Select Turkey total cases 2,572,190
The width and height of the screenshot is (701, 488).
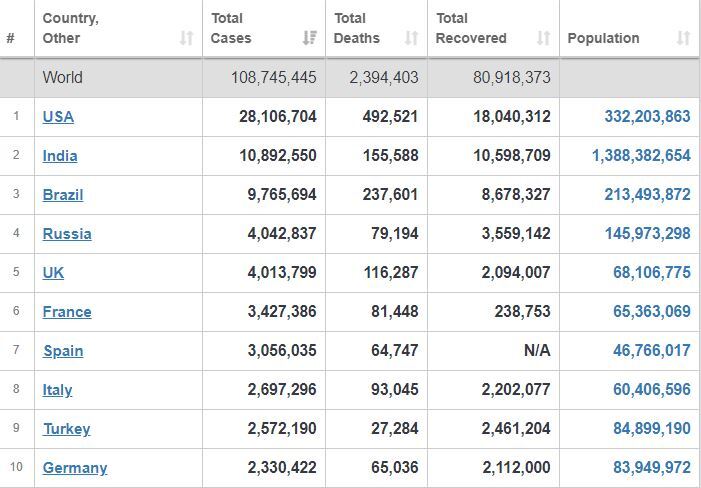coord(282,428)
